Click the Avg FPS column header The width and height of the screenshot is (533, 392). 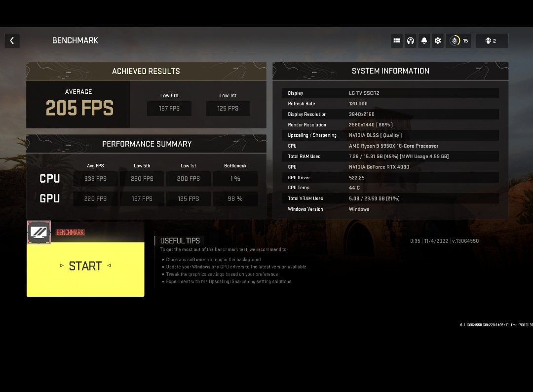pyautogui.click(x=95, y=166)
